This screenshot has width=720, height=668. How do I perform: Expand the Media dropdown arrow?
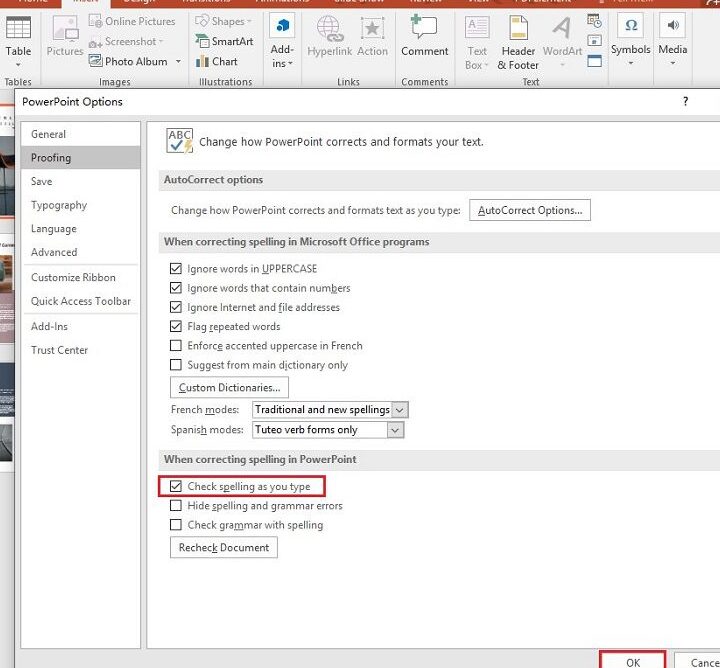[673, 63]
